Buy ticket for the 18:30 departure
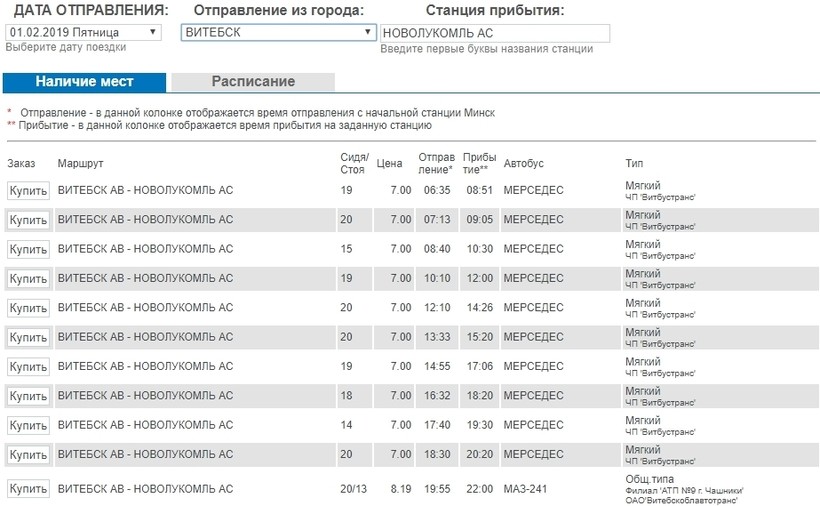 pos(28,455)
